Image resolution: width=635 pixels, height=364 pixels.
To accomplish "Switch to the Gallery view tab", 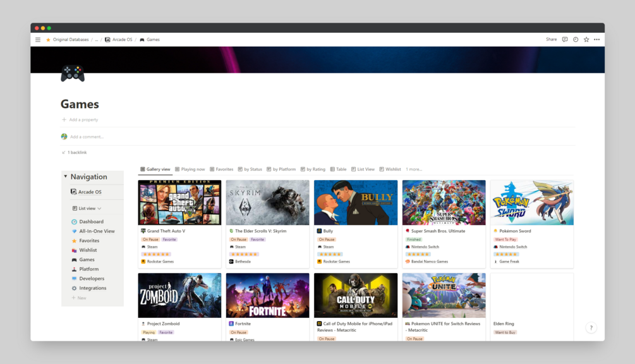I will tap(155, 169).
